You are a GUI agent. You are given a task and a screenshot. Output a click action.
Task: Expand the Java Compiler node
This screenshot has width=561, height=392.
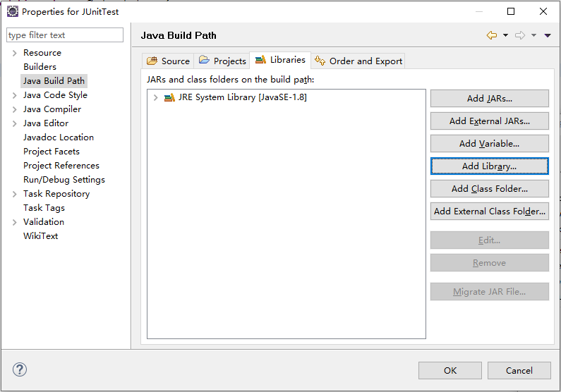point(14,109)
